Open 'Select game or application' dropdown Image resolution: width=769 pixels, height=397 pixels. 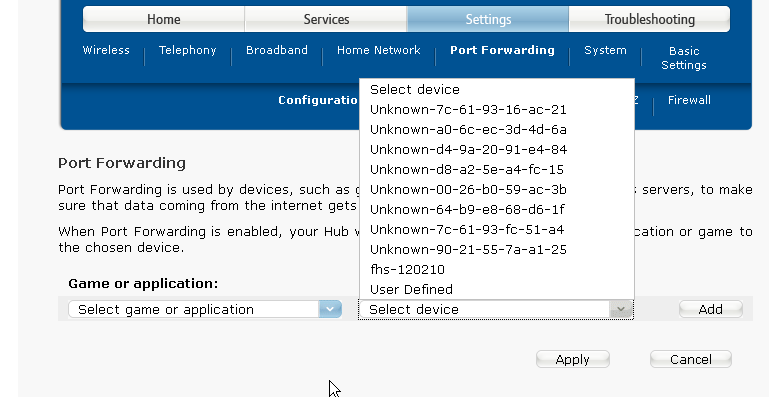(x=205, y=310)
